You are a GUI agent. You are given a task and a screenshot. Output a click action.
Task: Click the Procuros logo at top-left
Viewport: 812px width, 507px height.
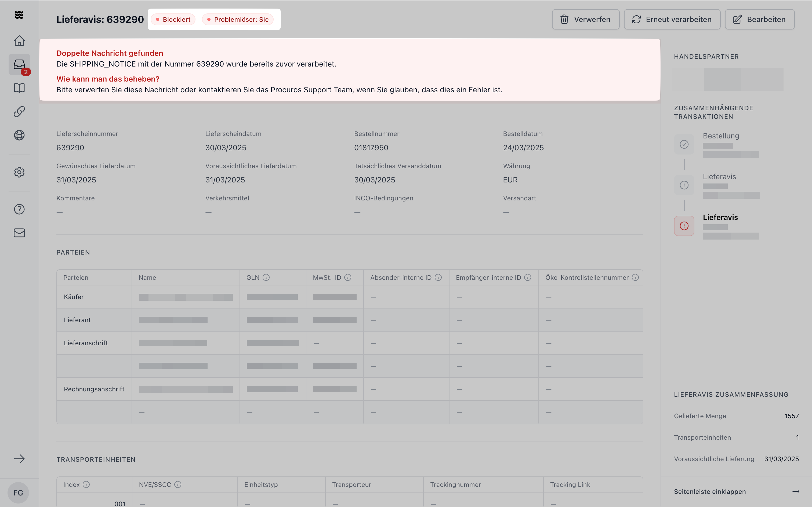19,15
